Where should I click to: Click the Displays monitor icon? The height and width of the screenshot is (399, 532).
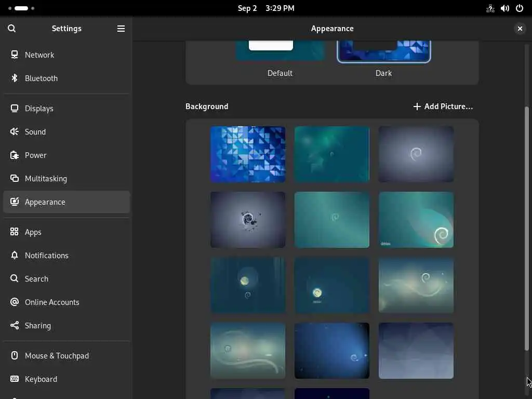[x=14, y=108]
